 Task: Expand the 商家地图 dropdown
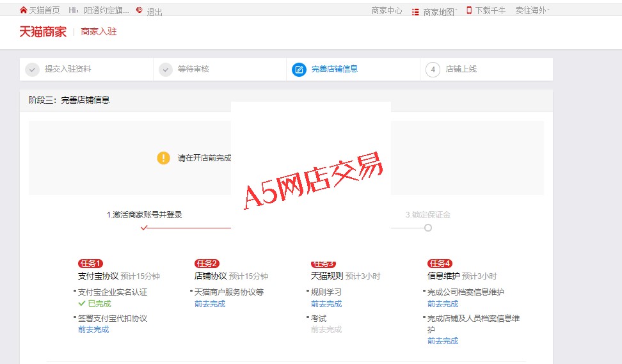tap(440, 12)
